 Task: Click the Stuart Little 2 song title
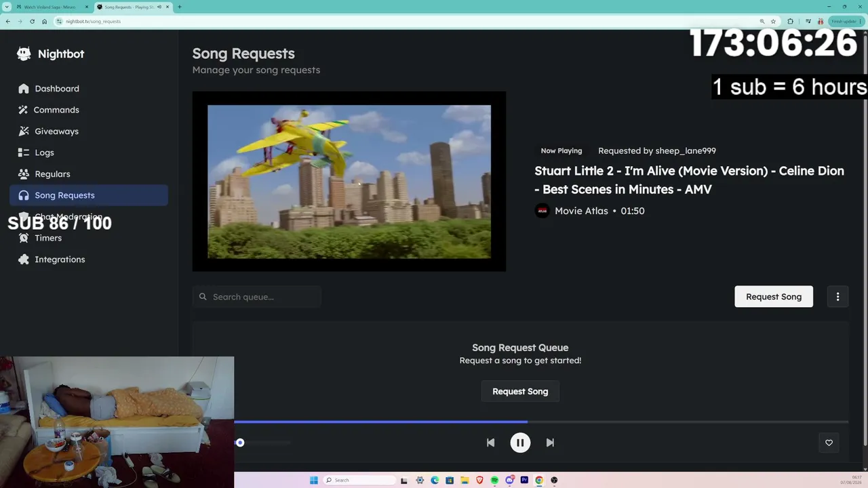tap(689, 180)
